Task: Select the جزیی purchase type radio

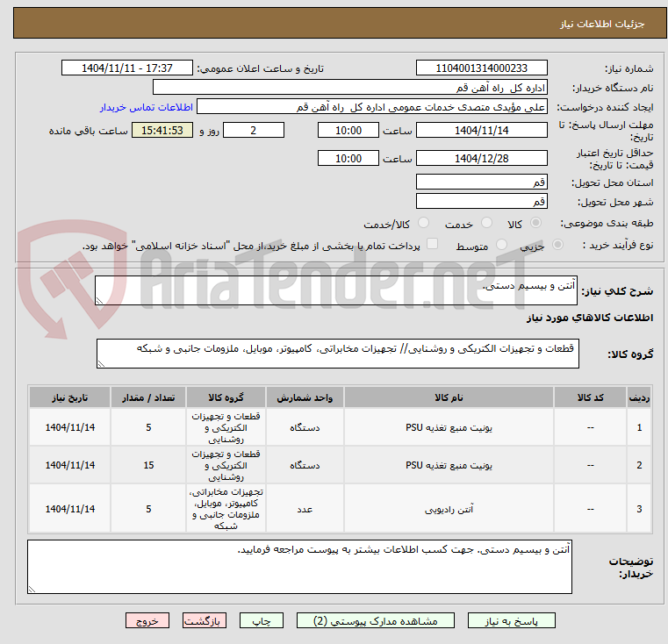Action: pyautogui.click(x=557, y=245)
